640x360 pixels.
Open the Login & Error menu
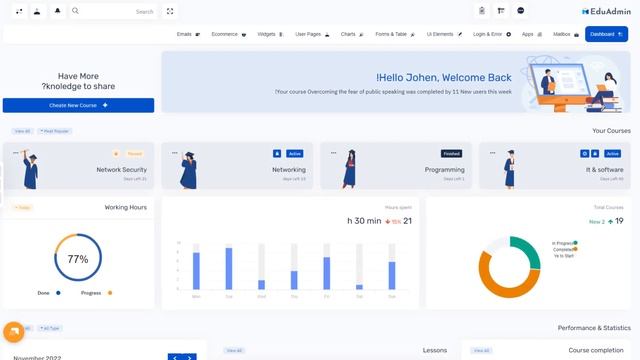coord(492,34)
